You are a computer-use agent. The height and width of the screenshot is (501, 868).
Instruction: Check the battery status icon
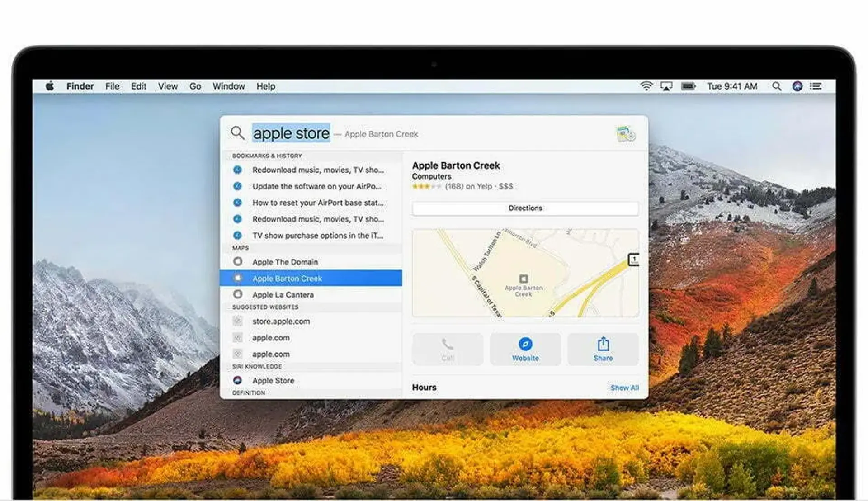point(688,86)
